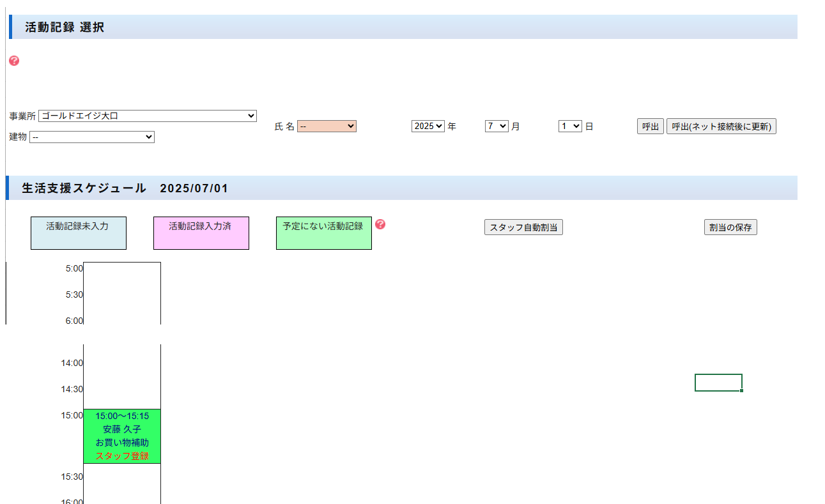Expand the month dropdown showing 7
Viewport: 825px width, 504px height.
click(496, 126)
